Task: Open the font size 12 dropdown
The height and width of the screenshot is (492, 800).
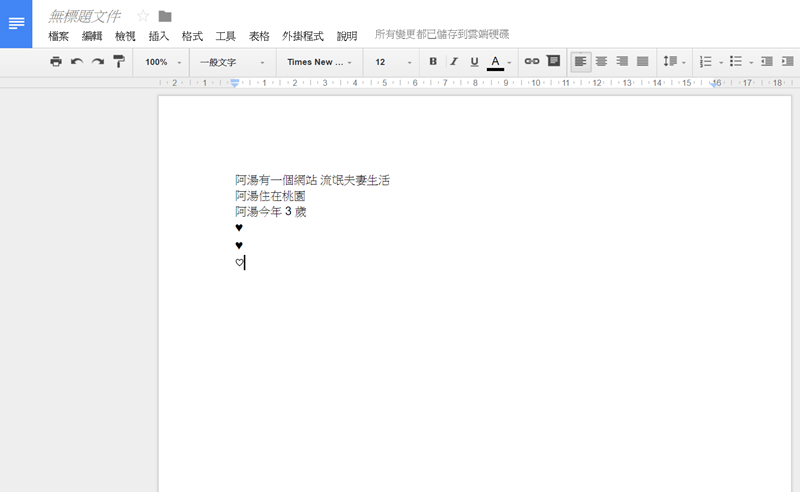Action: tap(392, 62)
